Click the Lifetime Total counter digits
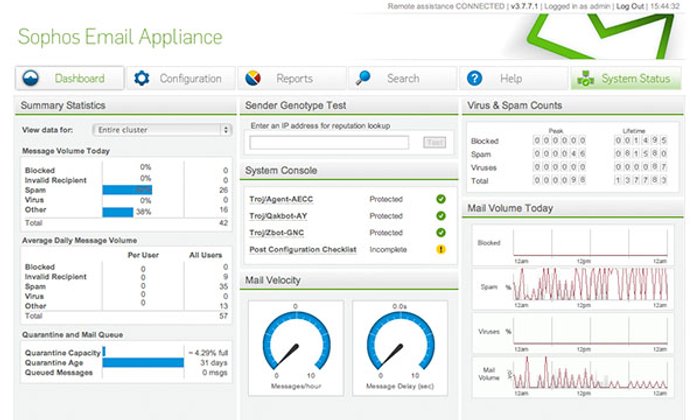 [x=641, y=180]
